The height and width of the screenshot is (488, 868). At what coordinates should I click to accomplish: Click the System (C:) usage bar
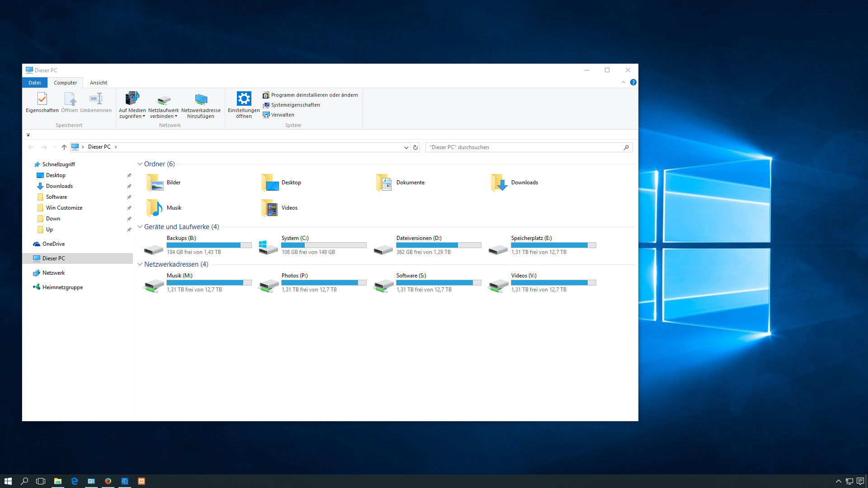click(x=324, y=245)
